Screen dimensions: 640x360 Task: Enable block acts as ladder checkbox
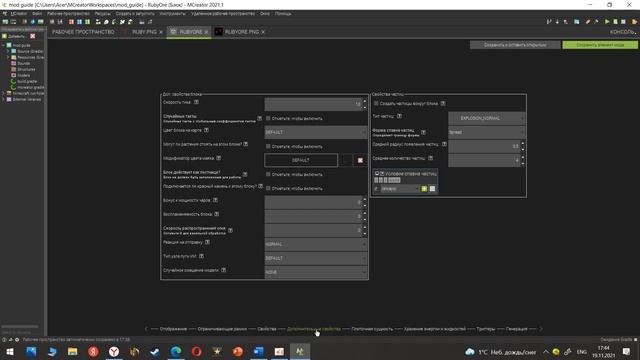268,174
